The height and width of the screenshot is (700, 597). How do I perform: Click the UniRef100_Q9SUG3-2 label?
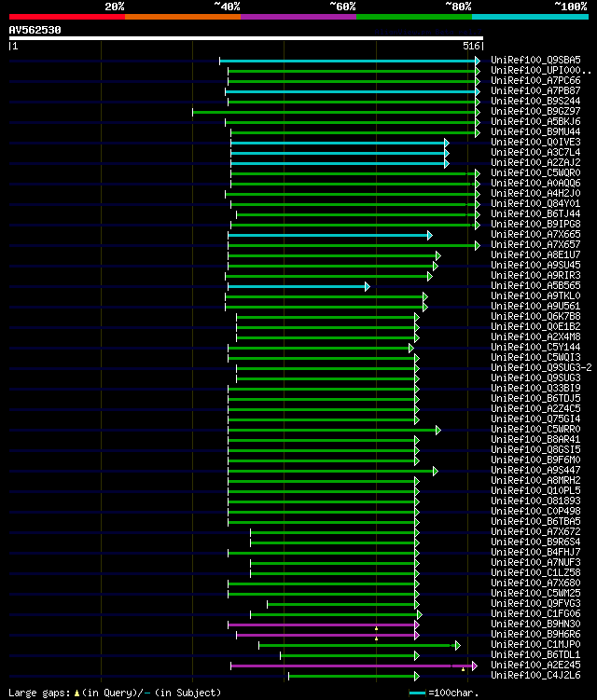point(541,368)
